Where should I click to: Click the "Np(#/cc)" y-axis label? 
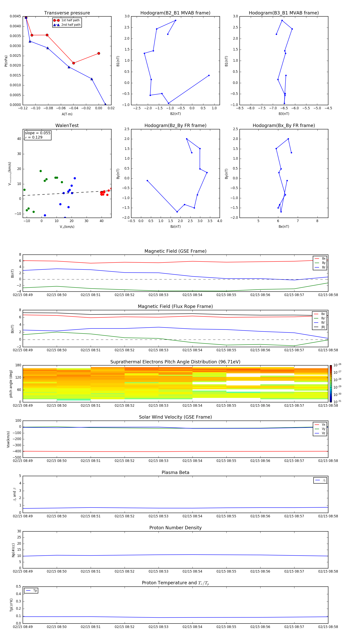(13, 550)
